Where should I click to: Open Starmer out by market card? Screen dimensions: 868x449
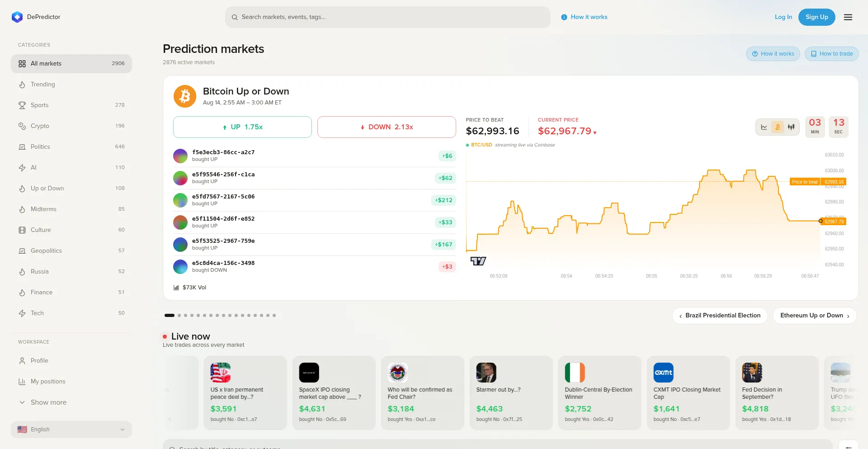pyautogui.click(x=511, y=392)
